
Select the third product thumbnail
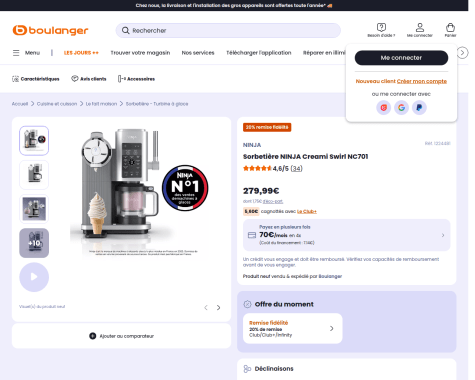point(34,209)
